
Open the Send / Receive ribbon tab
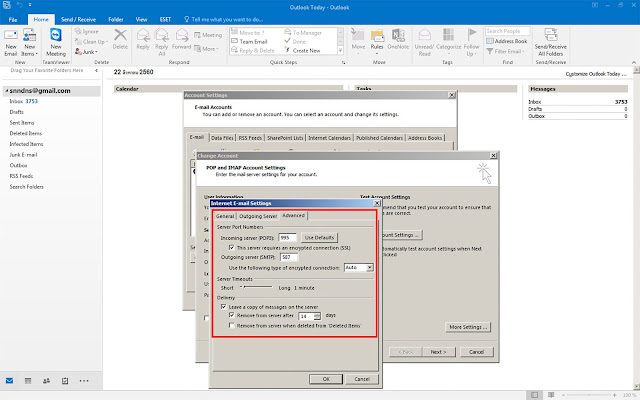click(78, 20)
